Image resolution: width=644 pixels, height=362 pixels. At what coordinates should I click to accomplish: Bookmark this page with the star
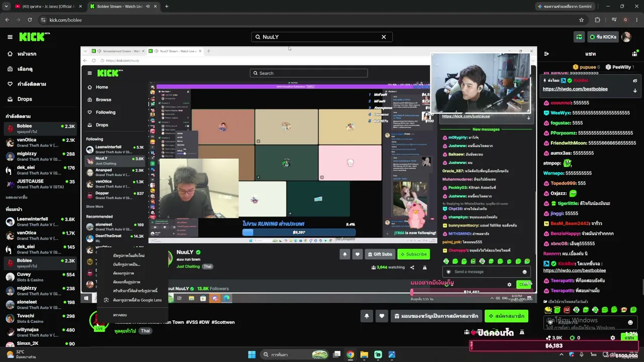[581, 20]
